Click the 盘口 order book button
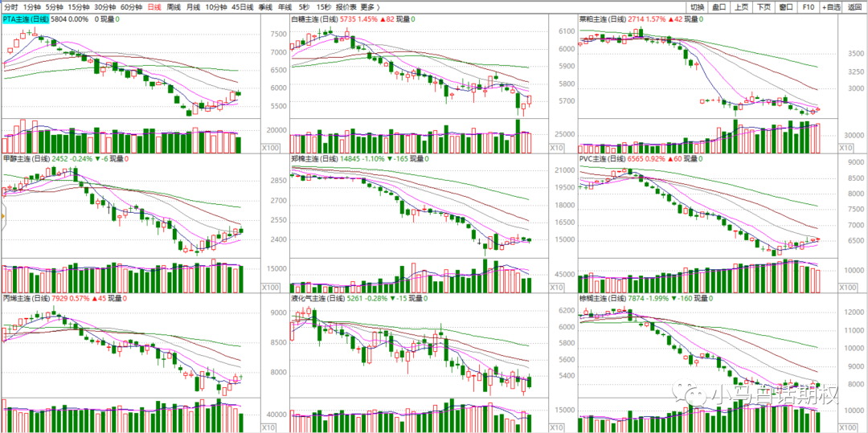This screenshot has width=868, height=433. (x=719, y=6)
